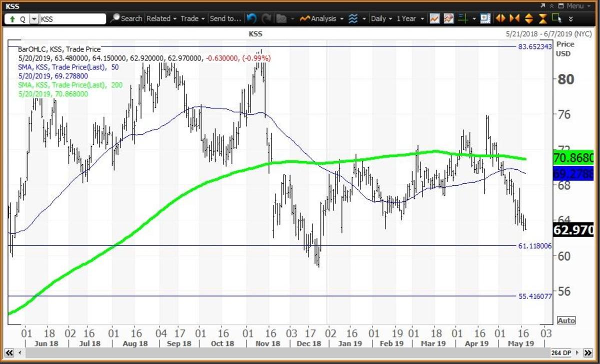
Task: Click the Nov 18 month label on time axis
Action: (x=268, y=344)
